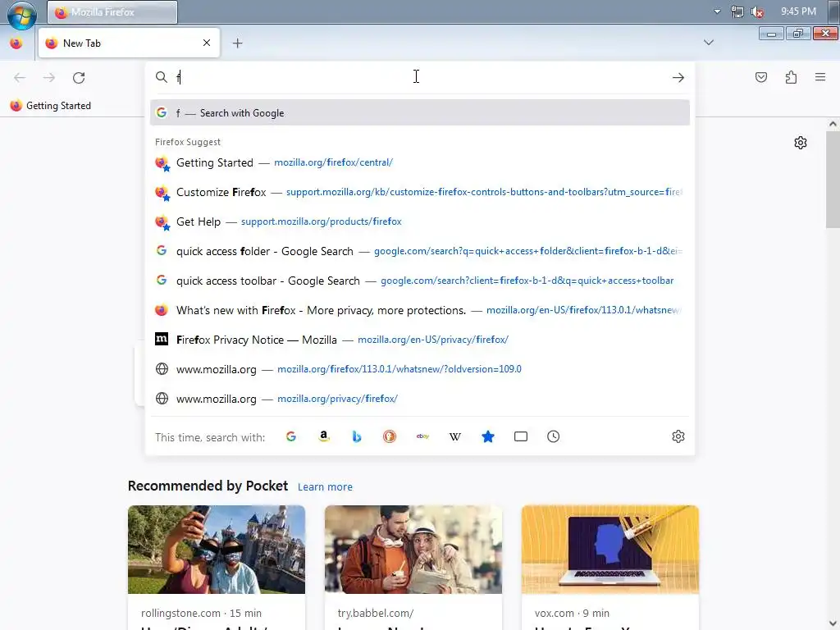Select quick access toolbar Google Search result
Viewport: 840px width, 630px height.
point(419,281)
